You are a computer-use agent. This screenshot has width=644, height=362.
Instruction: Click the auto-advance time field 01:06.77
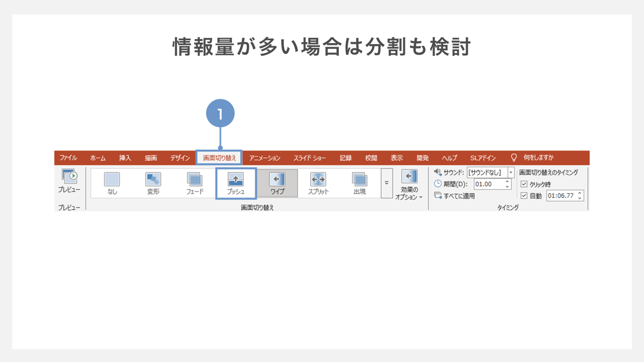(x=561, y=196)
